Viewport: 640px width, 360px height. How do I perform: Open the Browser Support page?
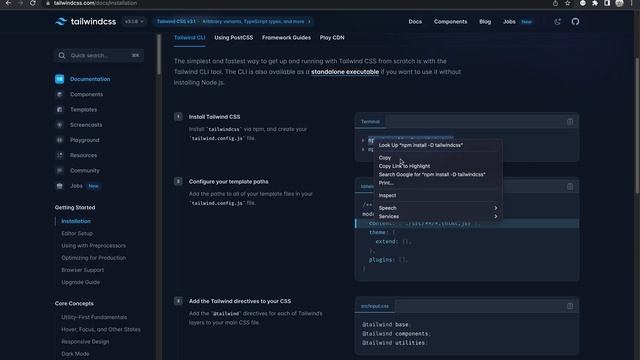(x=82, y=270)
